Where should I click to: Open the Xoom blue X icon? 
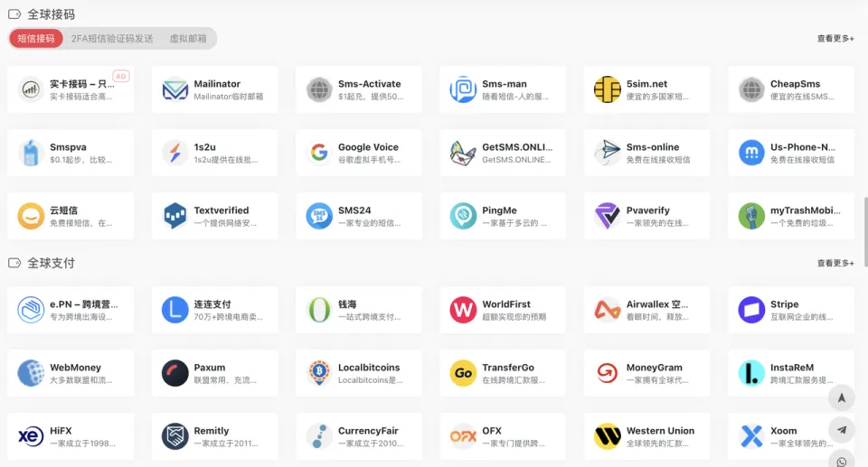point(751,436)
